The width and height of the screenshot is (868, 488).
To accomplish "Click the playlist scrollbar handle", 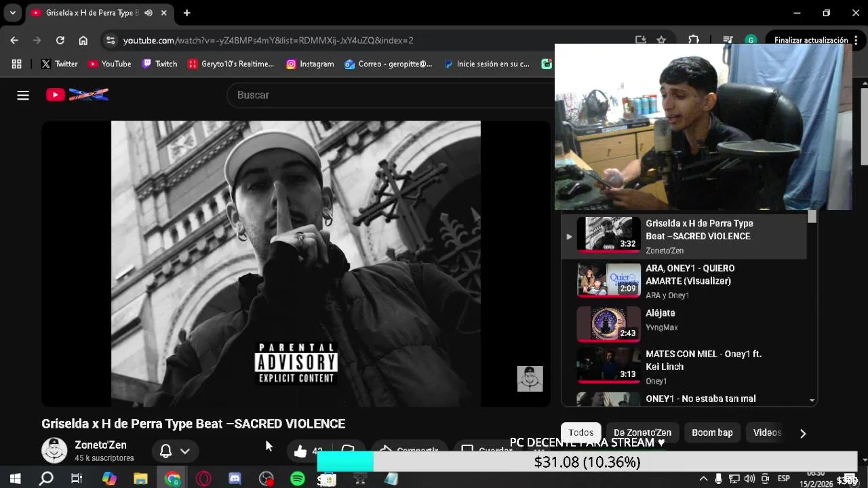I will point(812,217).
